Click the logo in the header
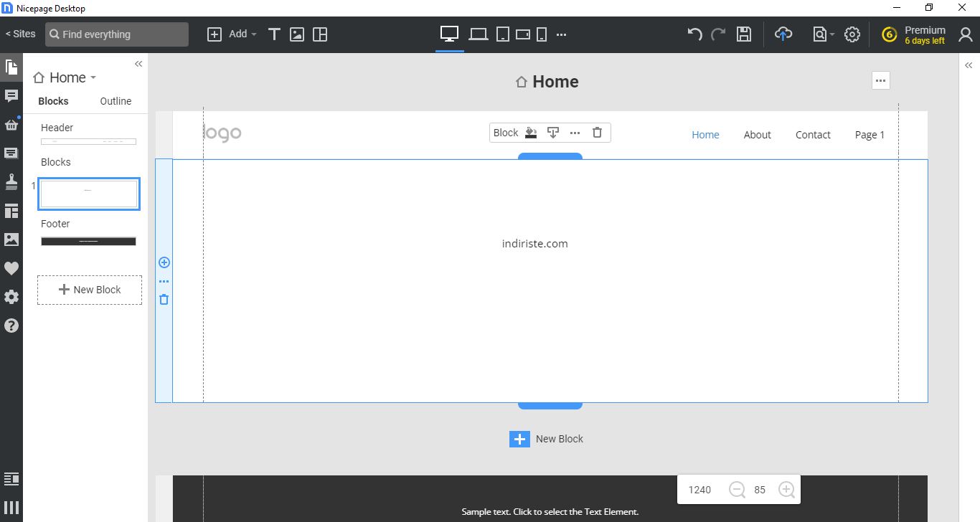 click(223, 133)
